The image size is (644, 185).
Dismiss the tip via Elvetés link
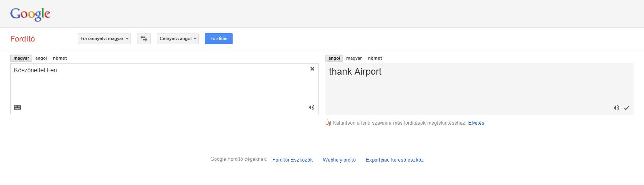click(476, 123)
